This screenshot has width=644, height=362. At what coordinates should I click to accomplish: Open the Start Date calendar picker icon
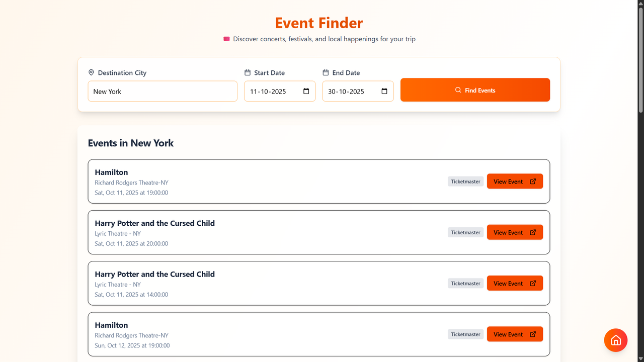tap(306, 92)
